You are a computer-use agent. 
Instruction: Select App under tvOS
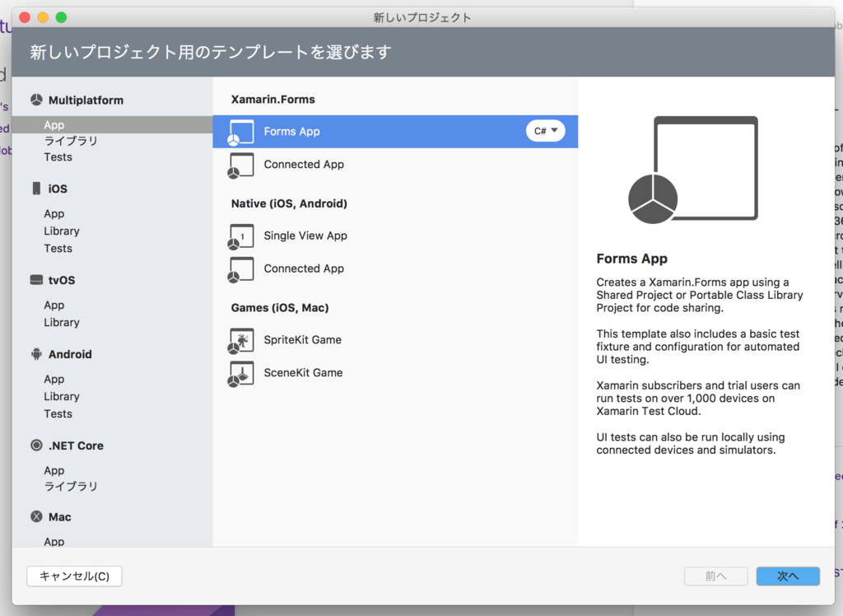coord(54,305)
